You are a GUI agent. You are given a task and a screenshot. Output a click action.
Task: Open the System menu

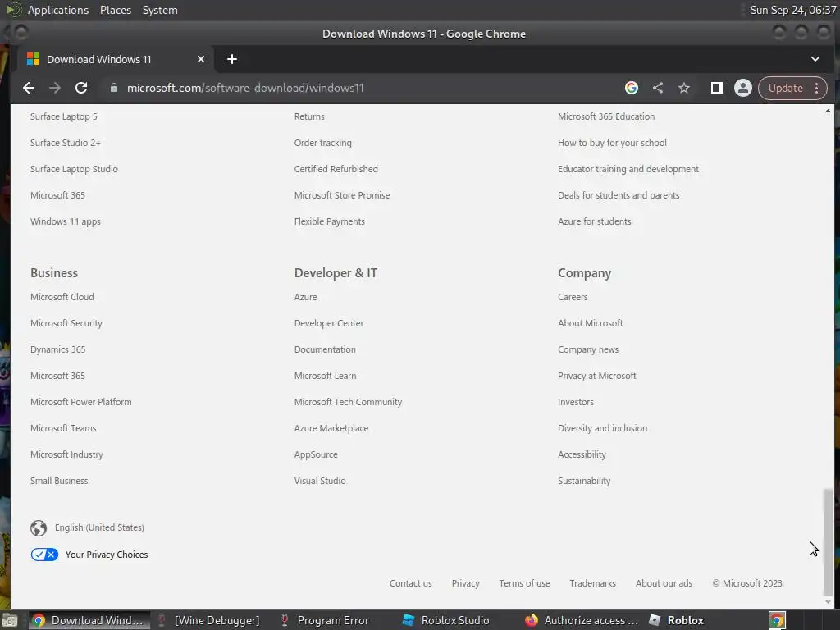[160, 10]
